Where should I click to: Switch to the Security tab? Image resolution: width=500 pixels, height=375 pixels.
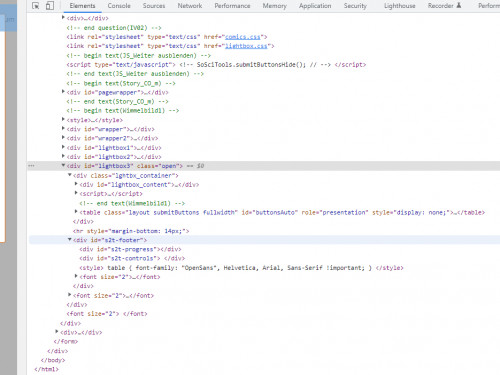[x=355, y=6]
